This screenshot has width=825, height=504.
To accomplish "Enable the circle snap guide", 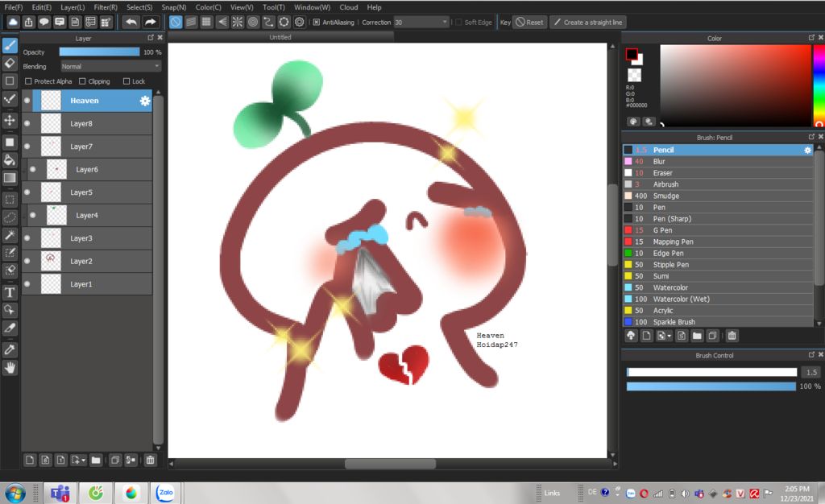I will pyautogui.click(x=253, y=22).
